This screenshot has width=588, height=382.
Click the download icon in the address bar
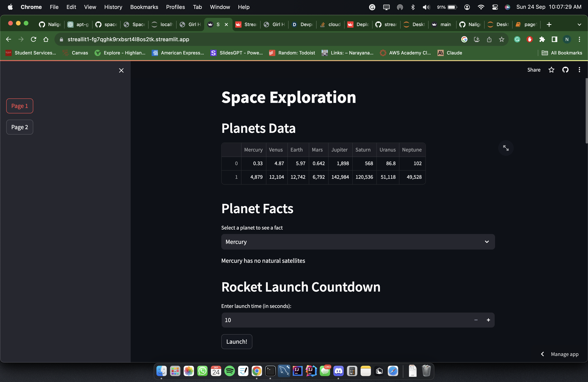click(477, 39)
